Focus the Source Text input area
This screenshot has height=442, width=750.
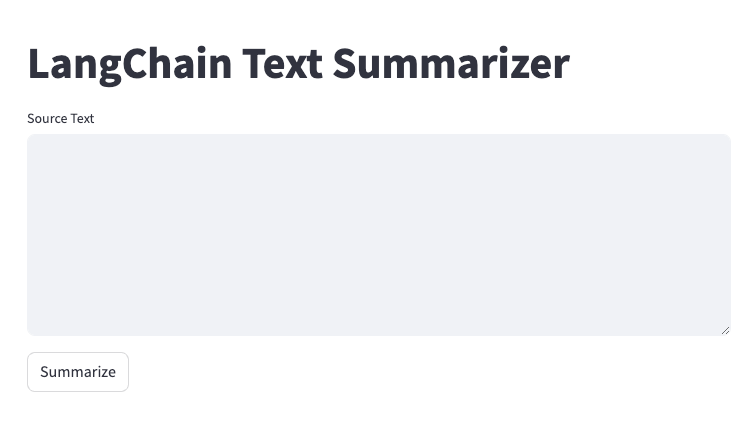(x=378, y=235)
